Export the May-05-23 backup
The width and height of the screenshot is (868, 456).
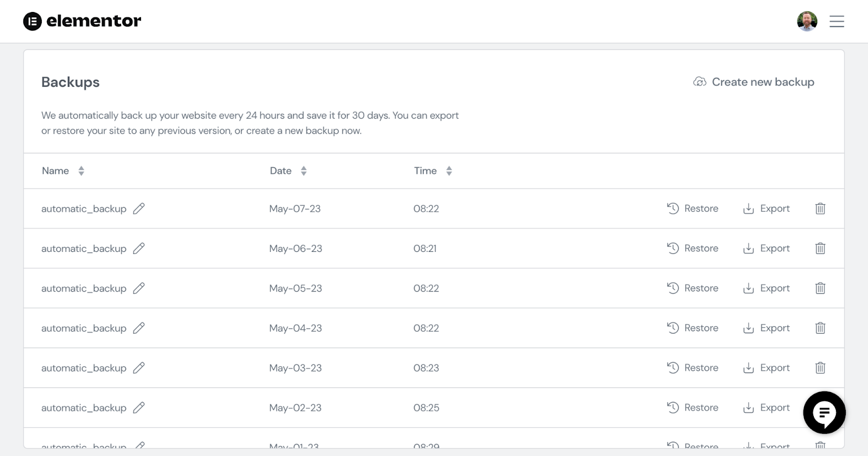766,288
